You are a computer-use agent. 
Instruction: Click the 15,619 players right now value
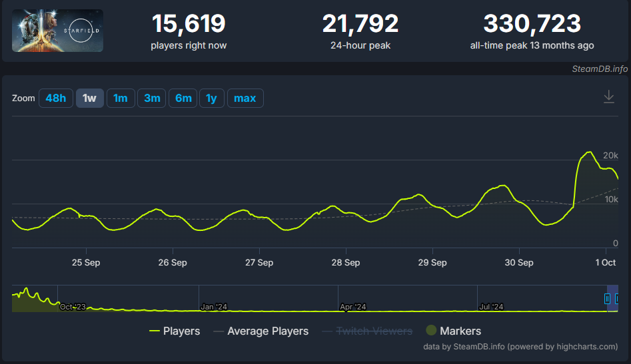click(x=189, y=23)
